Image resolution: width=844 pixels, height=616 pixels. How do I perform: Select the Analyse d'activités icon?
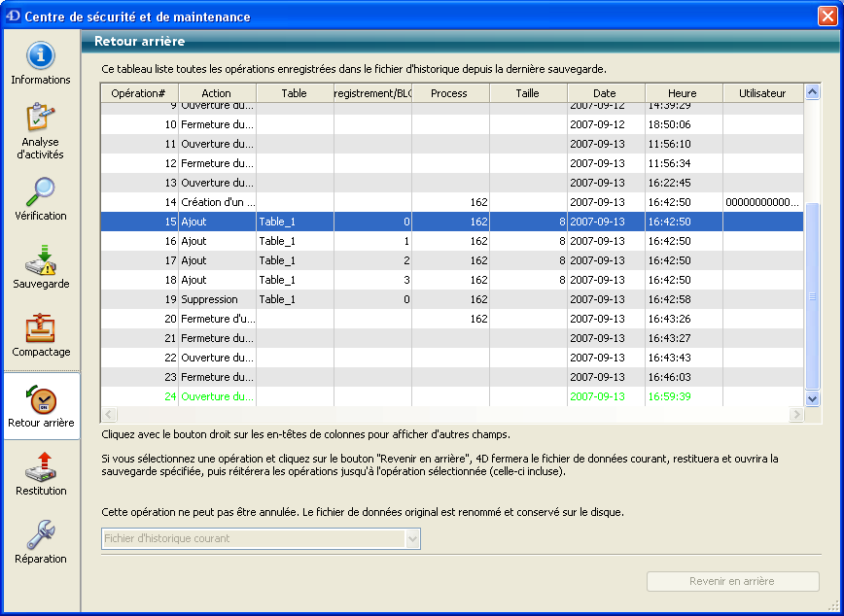(x=40, y=120)
